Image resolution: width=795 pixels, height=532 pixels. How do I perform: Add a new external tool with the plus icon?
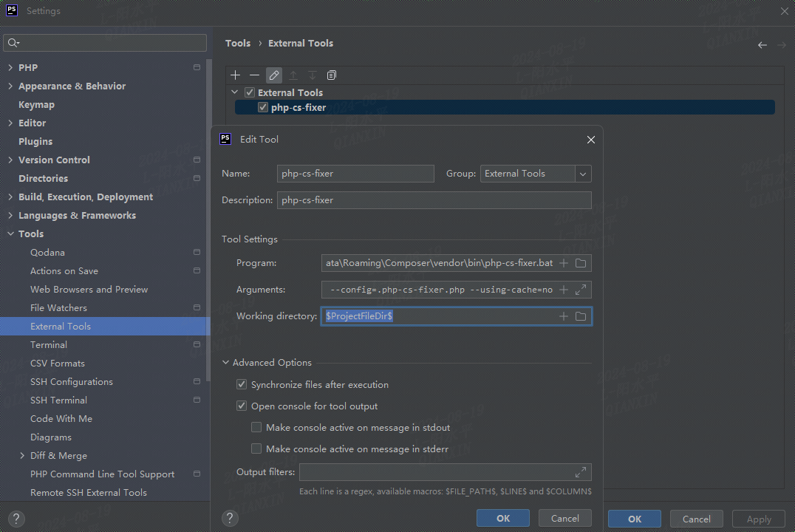(x=235, y=75)
